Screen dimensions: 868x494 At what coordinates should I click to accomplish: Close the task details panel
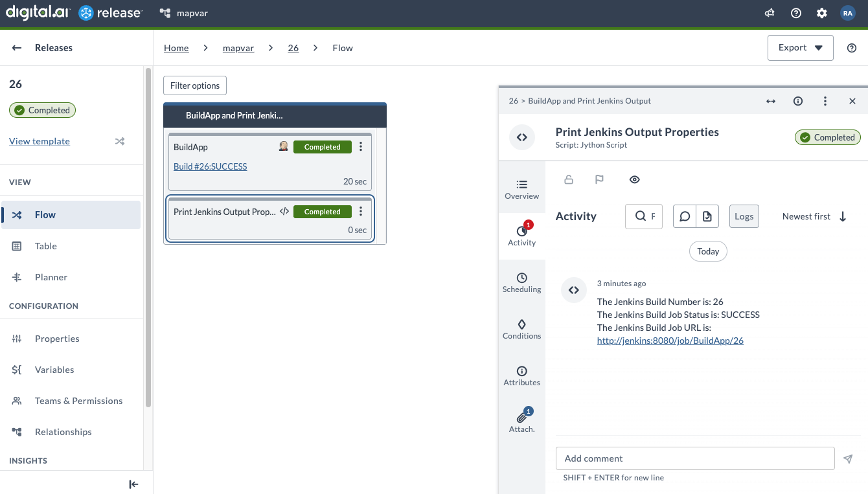click(852, 101)
